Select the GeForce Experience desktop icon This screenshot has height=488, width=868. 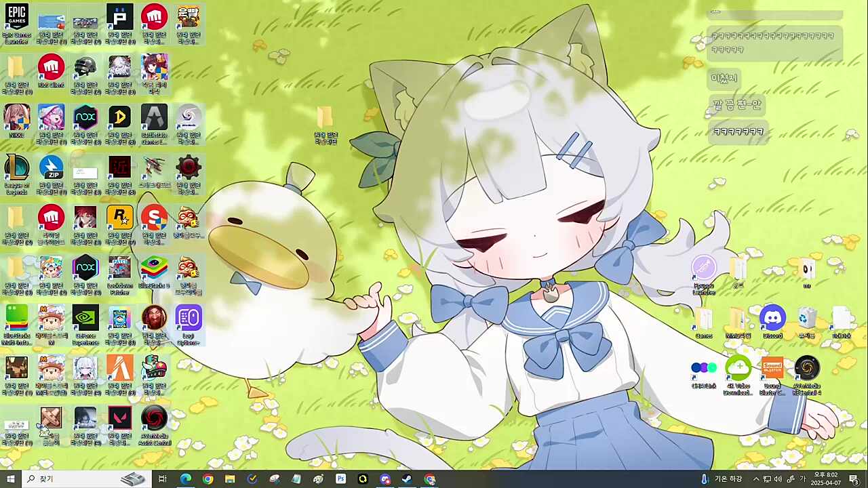[85, 325]
